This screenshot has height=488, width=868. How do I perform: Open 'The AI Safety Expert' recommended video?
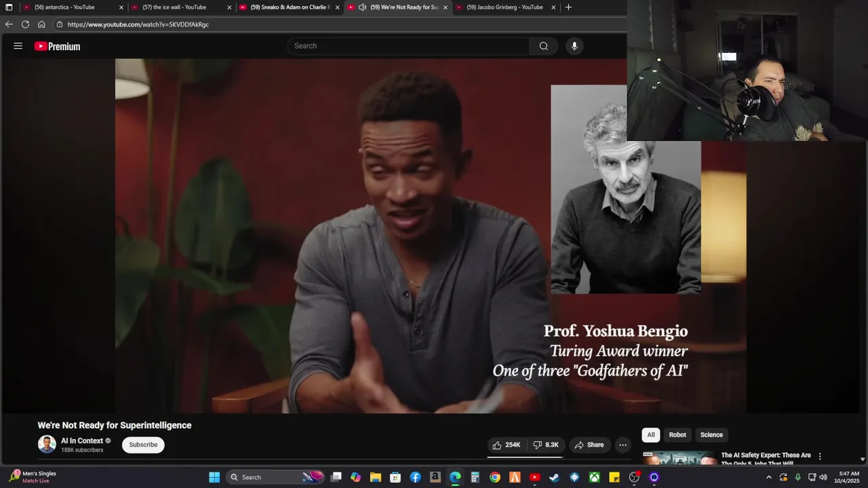[x=766, y=459]
